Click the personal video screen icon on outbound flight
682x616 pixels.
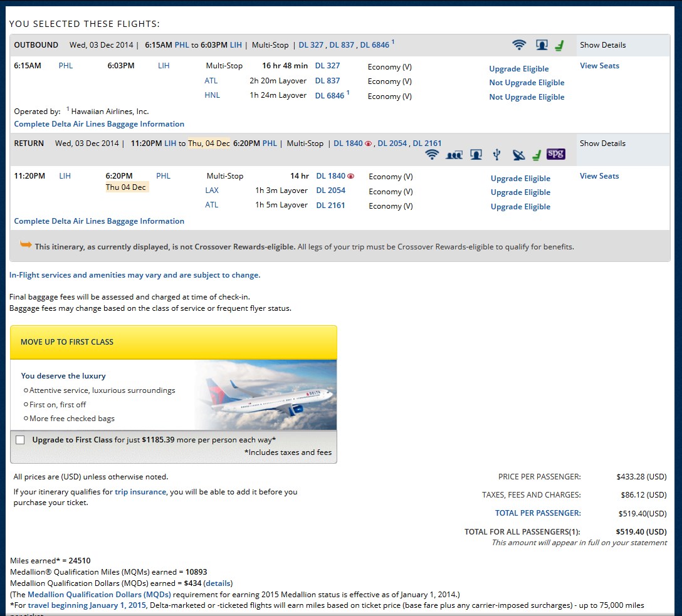[542, 45]
